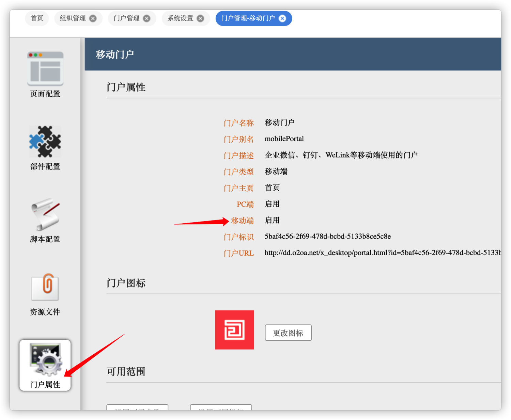Select the 部件配置 puzzle icon
This screenshot has height=420, width=511.
(x=45, y=142)
